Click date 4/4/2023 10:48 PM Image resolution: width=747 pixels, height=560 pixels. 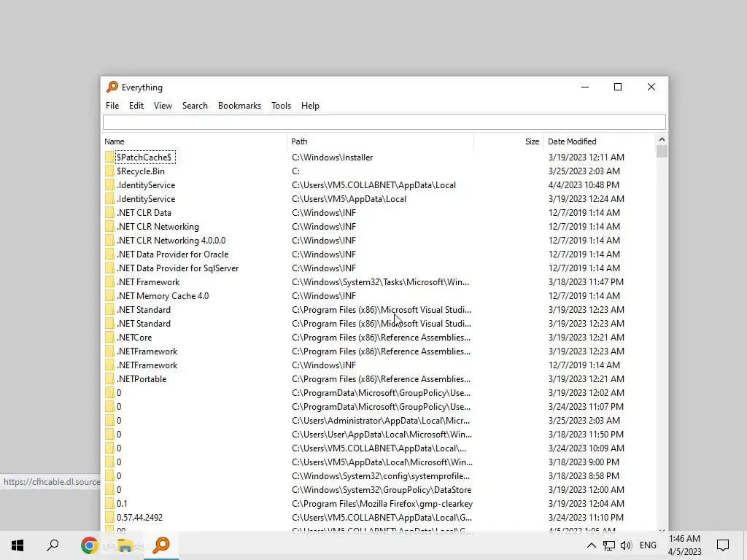pos(584,184)
